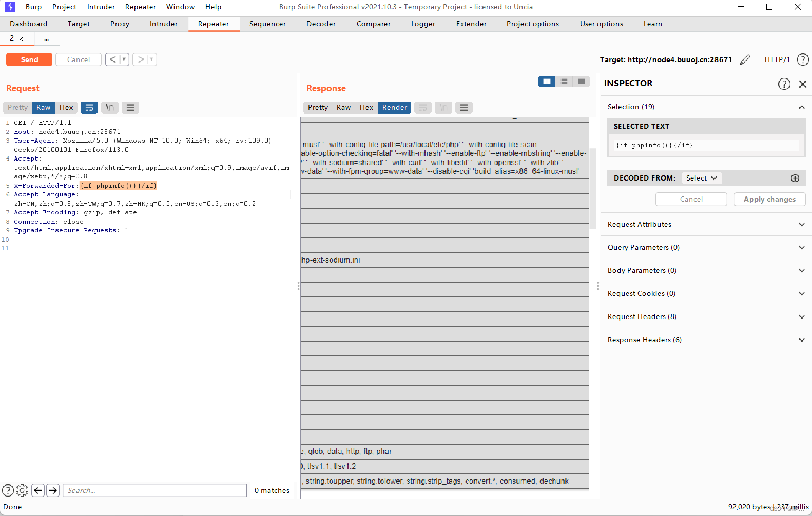Open the Extender tab
This screenshot has width=812, height=516.
[471, 24]
